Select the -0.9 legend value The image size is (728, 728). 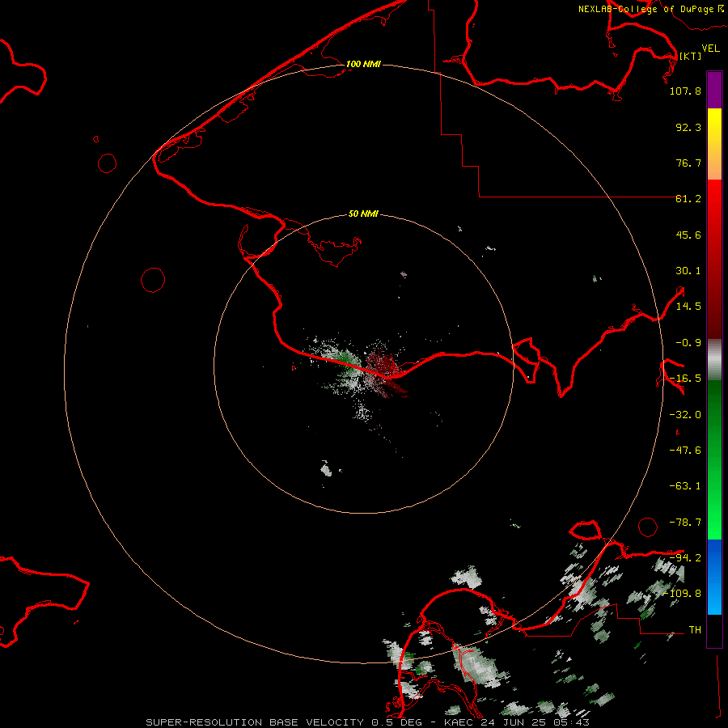click(x=688, y=343)
